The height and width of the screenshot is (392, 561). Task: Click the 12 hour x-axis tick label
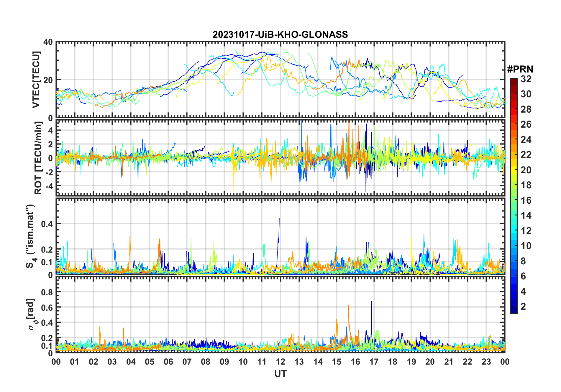280,362
